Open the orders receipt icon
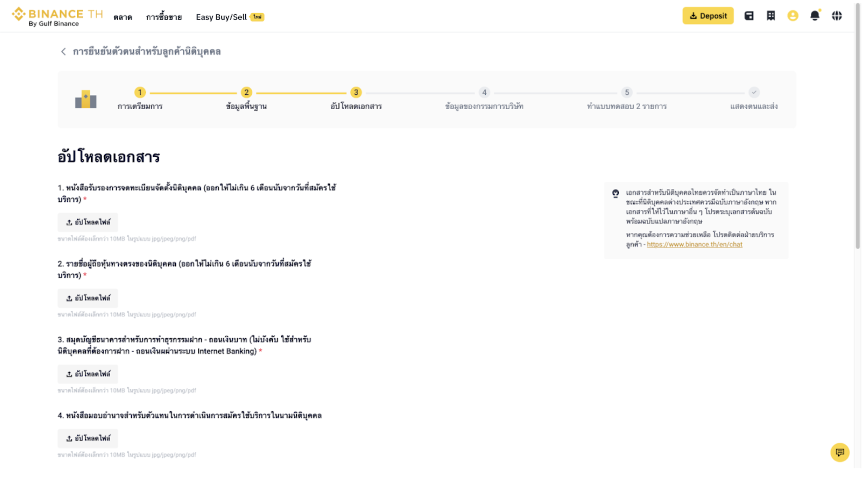This screenshot has width=868, height=484. 771,16
